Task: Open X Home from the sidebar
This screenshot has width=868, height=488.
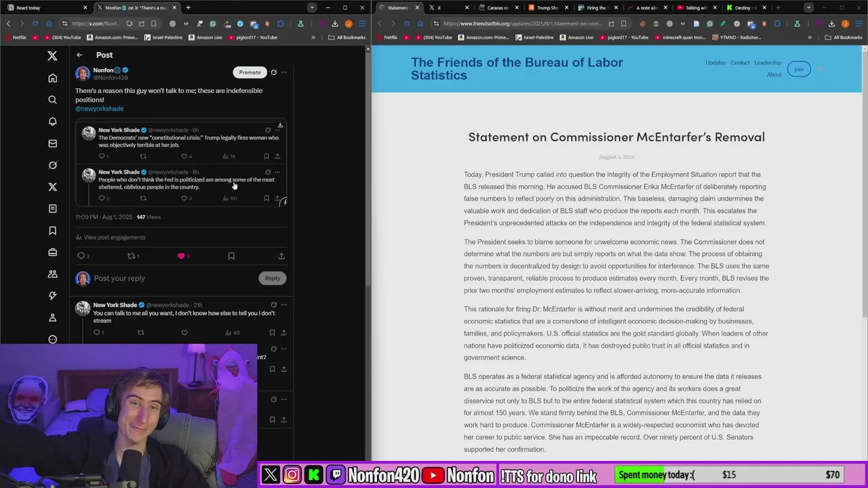Action: tap(52, 78)
